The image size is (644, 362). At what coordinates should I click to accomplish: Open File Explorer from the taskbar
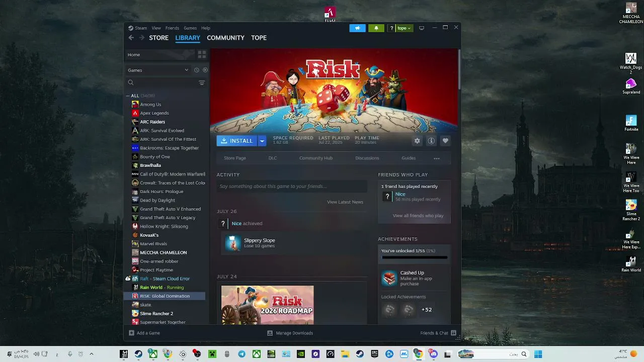tap(345, 354)
